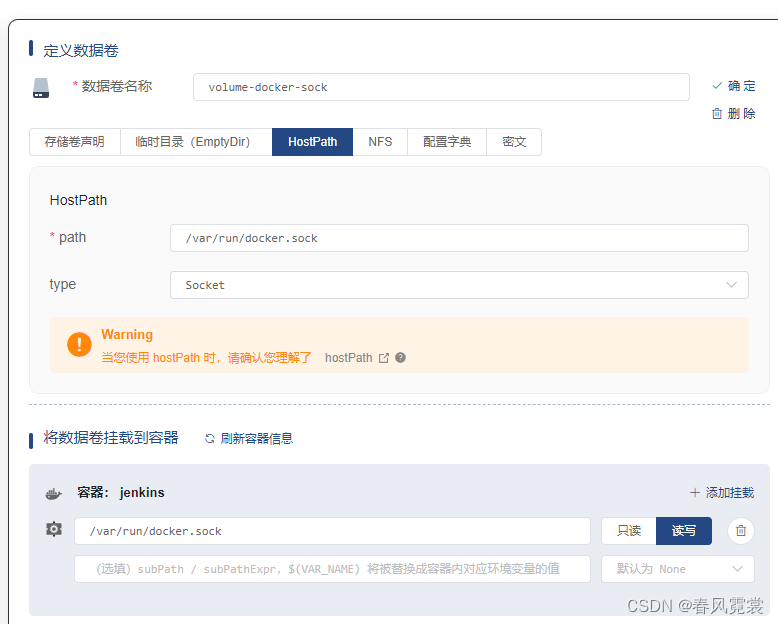Click 添加挂载 to add mount
Viewport: 778px width, 624px height.
[722, 493]
